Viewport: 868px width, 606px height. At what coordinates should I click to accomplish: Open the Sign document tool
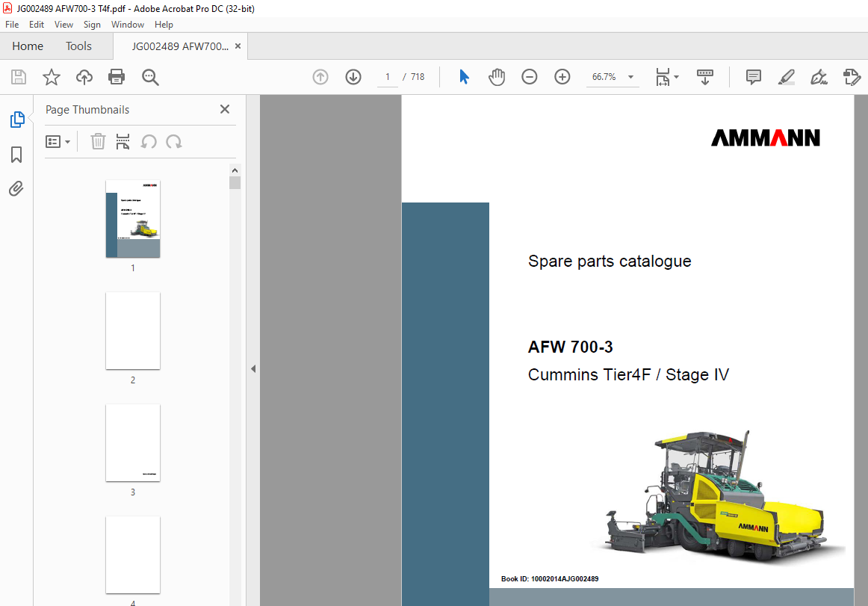click(819, 77)
